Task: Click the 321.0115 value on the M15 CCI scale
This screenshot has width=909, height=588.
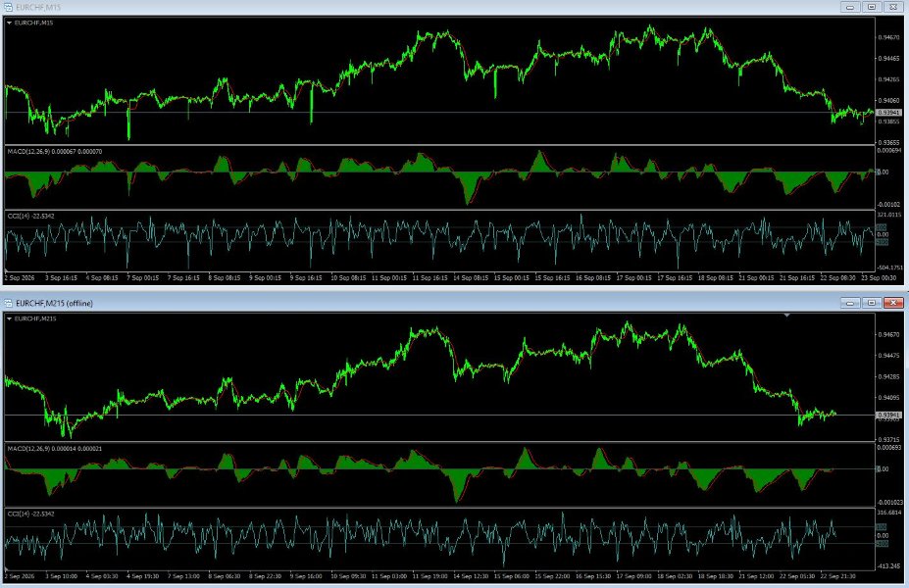Action: (x=889, y=215)
